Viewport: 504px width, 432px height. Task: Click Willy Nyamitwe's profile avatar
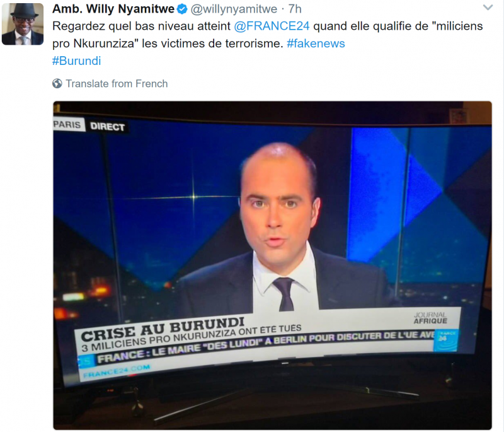[23, 24]
